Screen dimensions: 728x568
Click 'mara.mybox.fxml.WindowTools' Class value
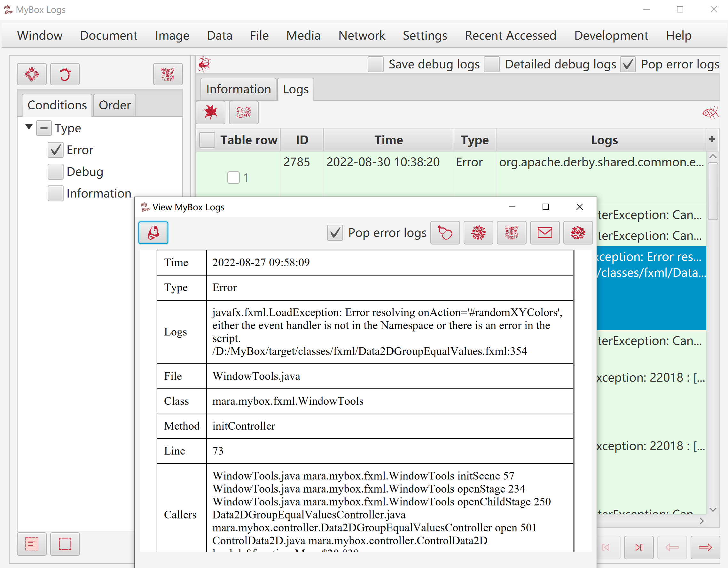[x=288, y=401]
